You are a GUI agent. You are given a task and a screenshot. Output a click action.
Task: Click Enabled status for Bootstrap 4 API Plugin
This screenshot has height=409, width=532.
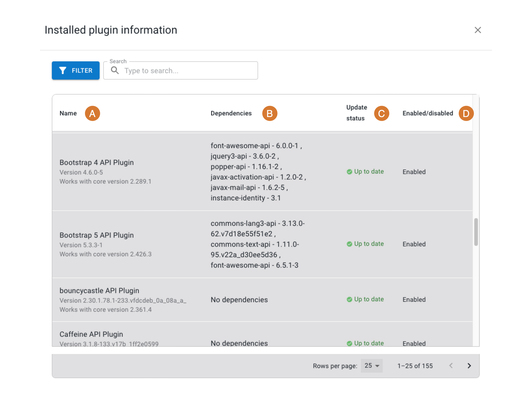pyautogui.click(x=414, y=172)
